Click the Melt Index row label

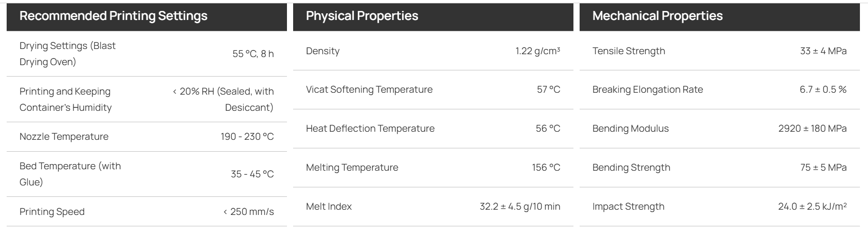pos(329,206)
